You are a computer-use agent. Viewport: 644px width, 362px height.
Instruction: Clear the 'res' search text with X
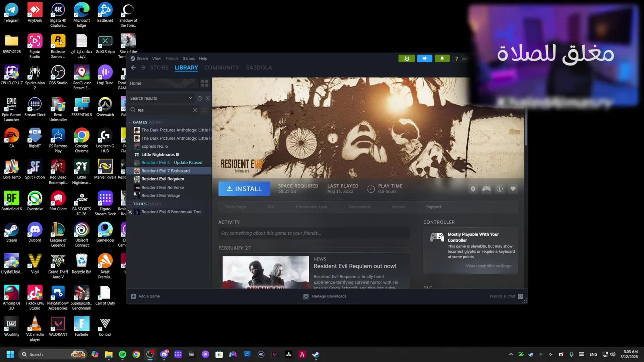pyautogui.click(x=195, y=110)
